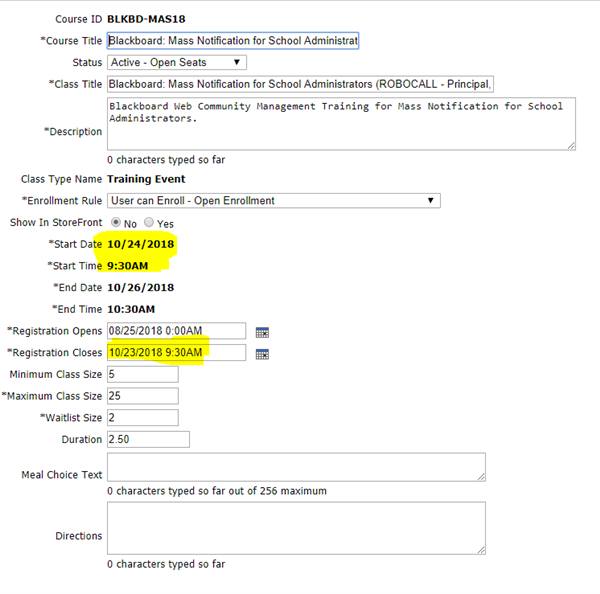The image size is (600, 594).
Task: Click the Start Date value 10/24/2018
Action: (x=140, y=244)
